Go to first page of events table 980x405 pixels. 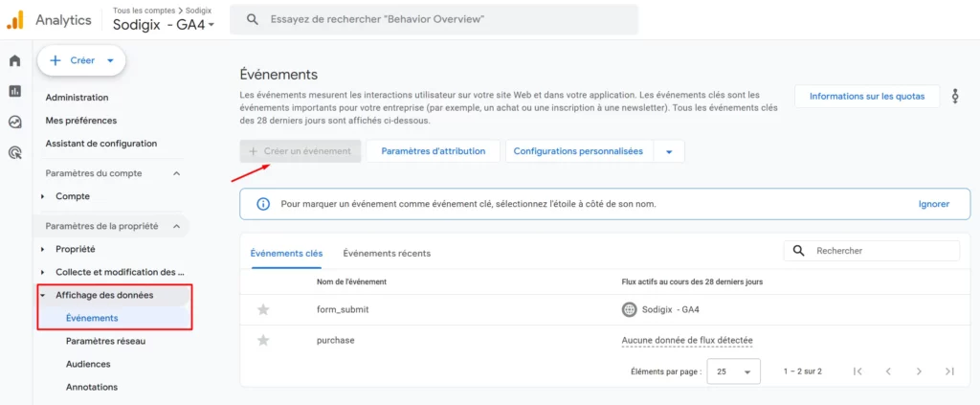tap(857, 371)
